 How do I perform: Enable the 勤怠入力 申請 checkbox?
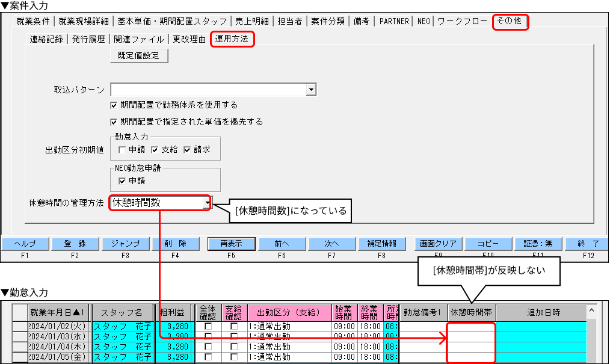point(122,150)
